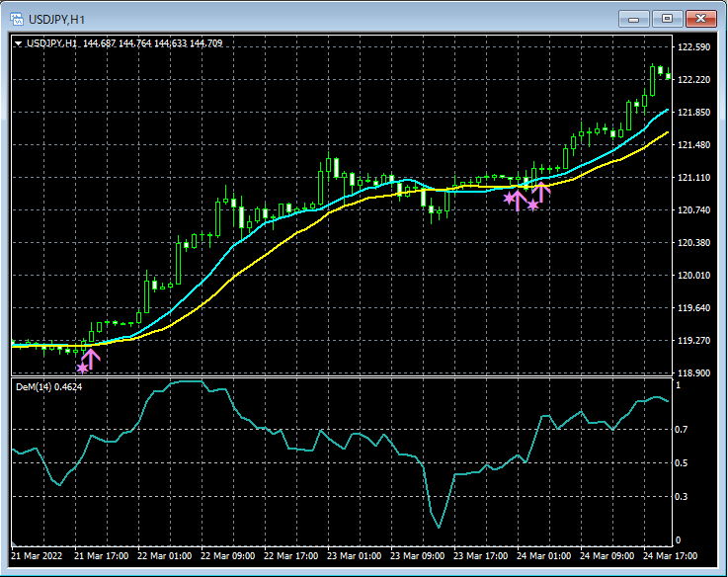Click the 119.640 price scale label
Image resolution: width=728 pixels, height=577 pixels.
694,307
